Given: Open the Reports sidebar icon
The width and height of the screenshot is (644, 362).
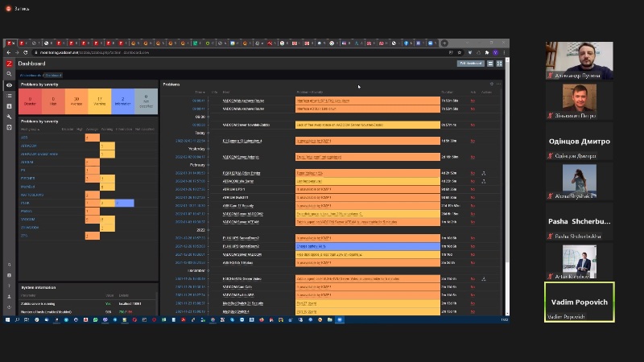Looking at the screenshot, I should point(10,106).
